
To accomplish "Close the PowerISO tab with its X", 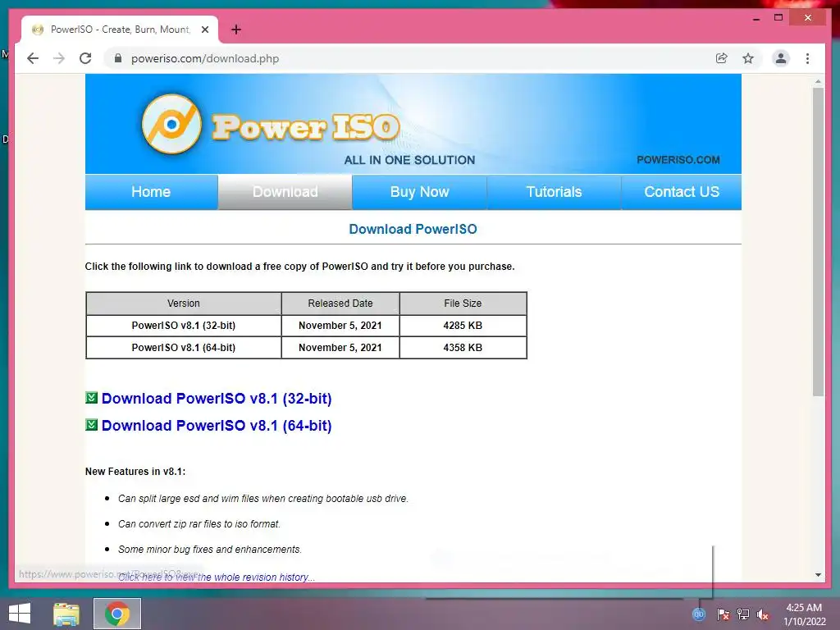I will (204, 30).
